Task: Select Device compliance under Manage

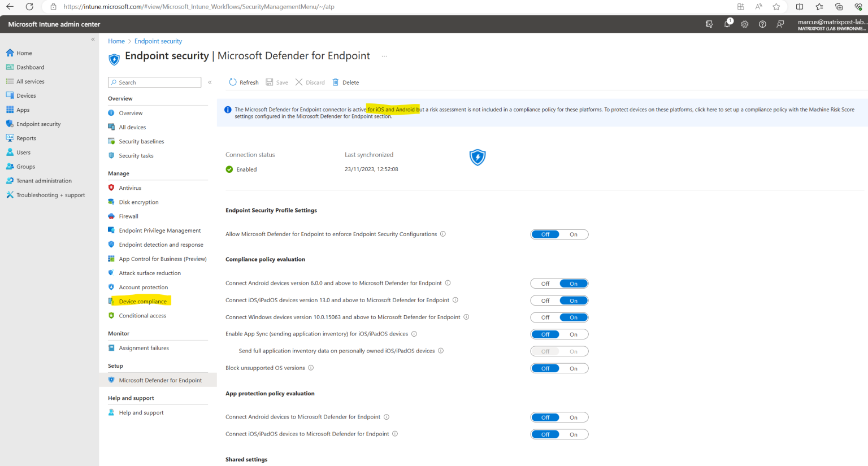Action: click(143, 300)
